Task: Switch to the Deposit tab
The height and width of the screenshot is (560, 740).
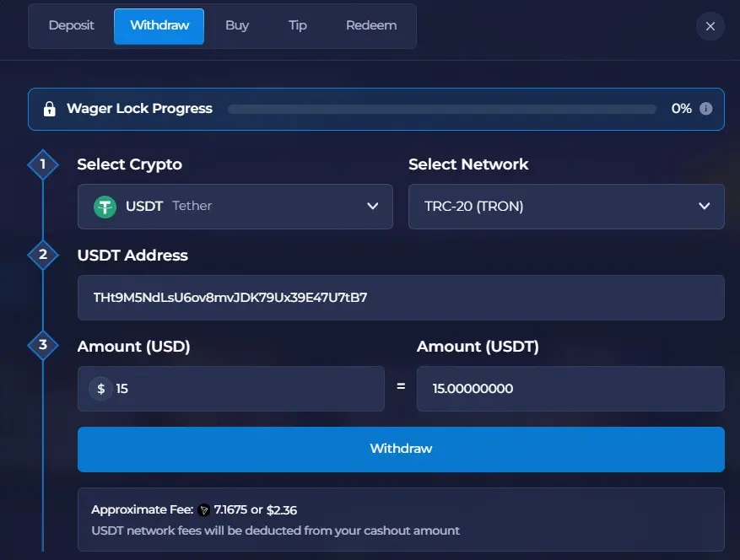Action: pos(71,25)
